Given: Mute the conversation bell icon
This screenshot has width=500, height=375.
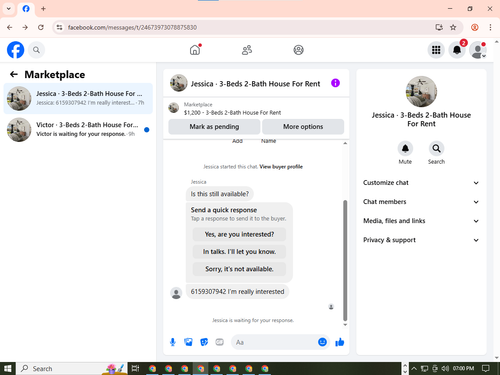Looking at the screenshot, I should point(405,148).
